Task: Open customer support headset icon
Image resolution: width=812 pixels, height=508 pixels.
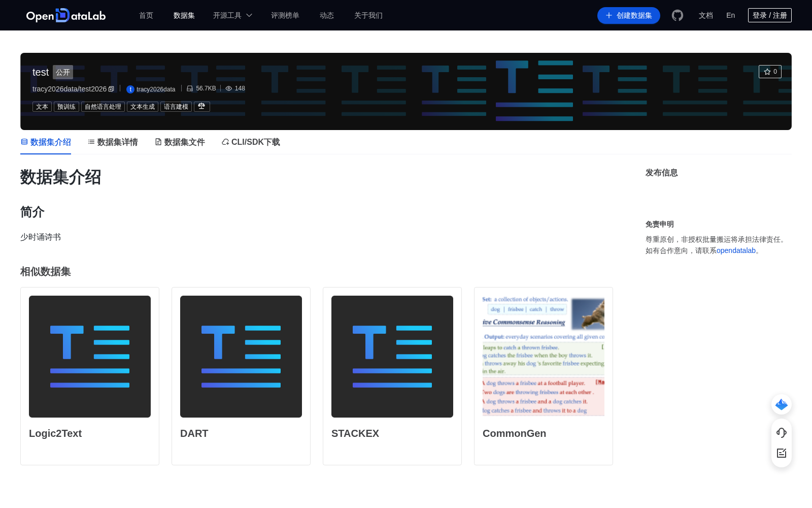Action: 782,432
